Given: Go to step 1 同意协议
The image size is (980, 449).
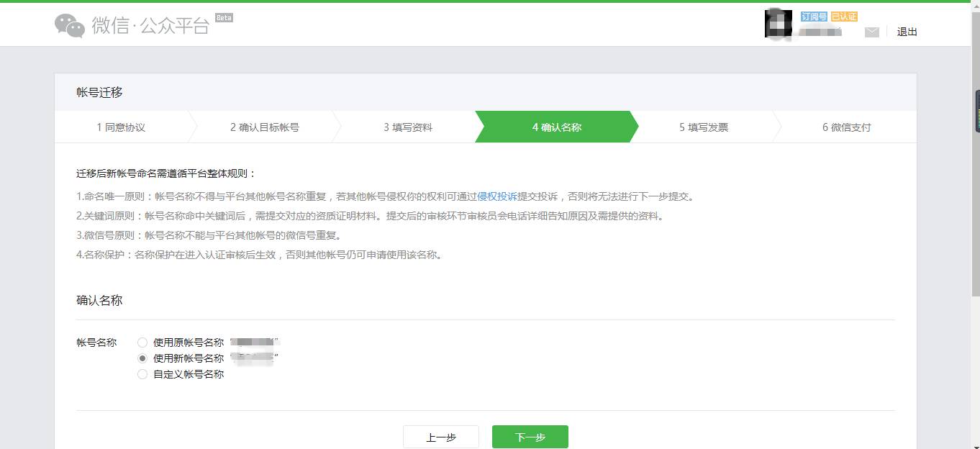Looking at the screenshot, I should pos(121,127).
